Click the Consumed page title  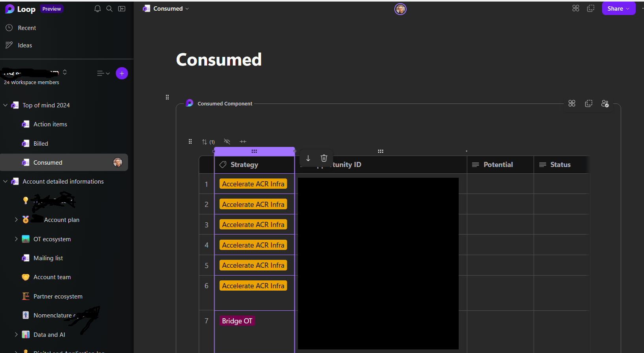point(219,60)
